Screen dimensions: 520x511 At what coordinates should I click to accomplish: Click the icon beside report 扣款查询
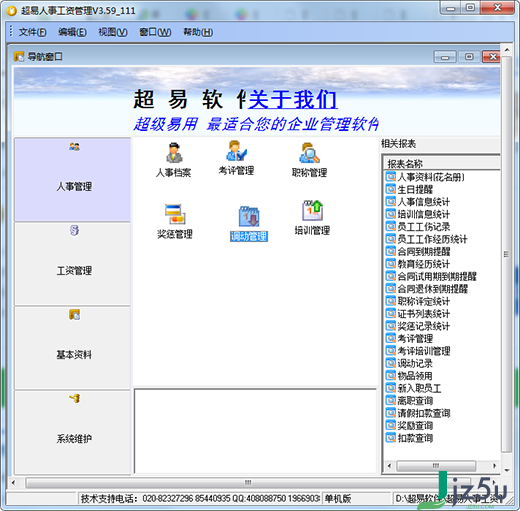pos(390,438)
